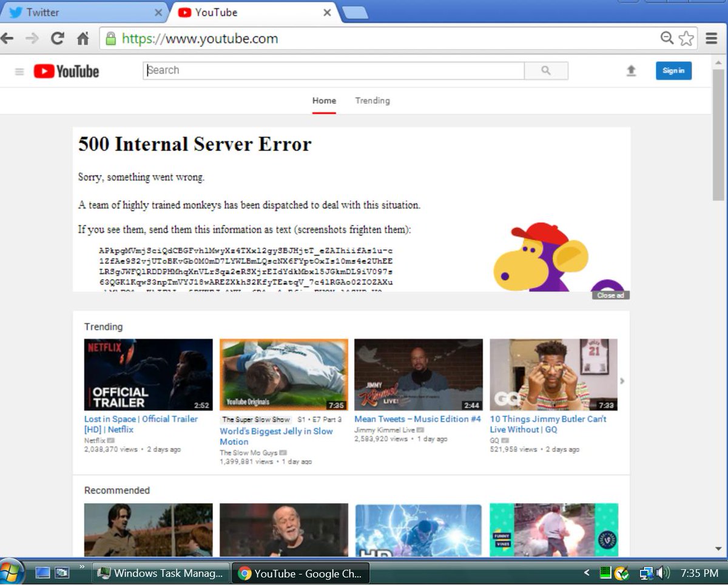This screenshot has width=728, height=585.
Task: Click the green Task Manager tray icon
Action: [605, 572]
